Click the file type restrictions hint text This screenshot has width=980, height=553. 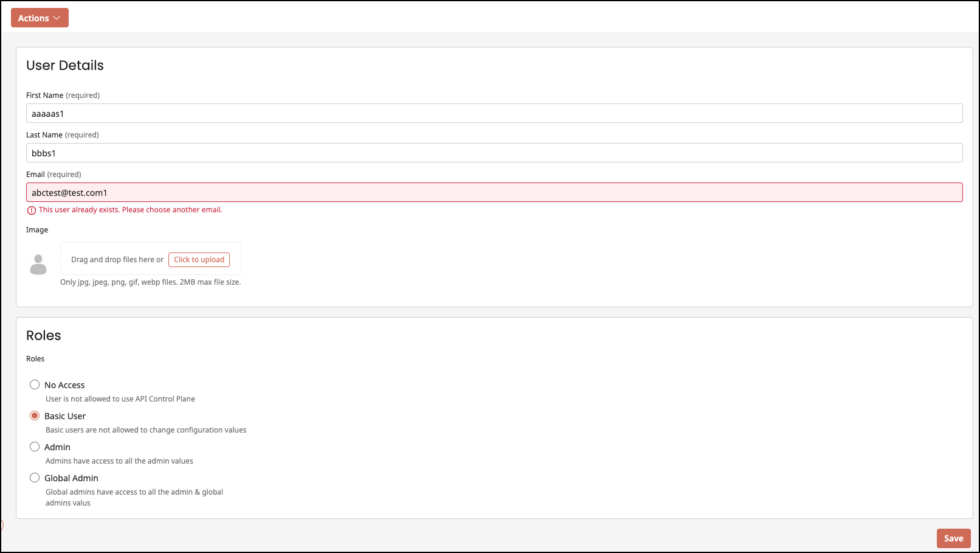[150, 282]
